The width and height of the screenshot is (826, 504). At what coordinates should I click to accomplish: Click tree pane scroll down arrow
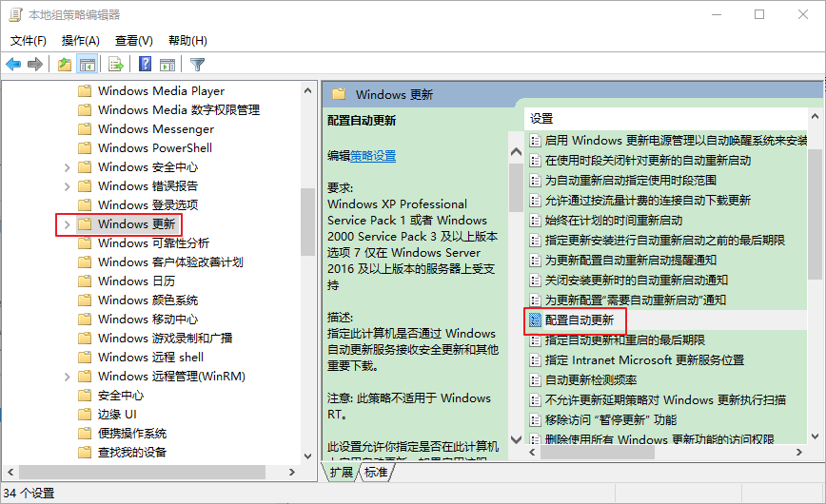pos(308,456)
